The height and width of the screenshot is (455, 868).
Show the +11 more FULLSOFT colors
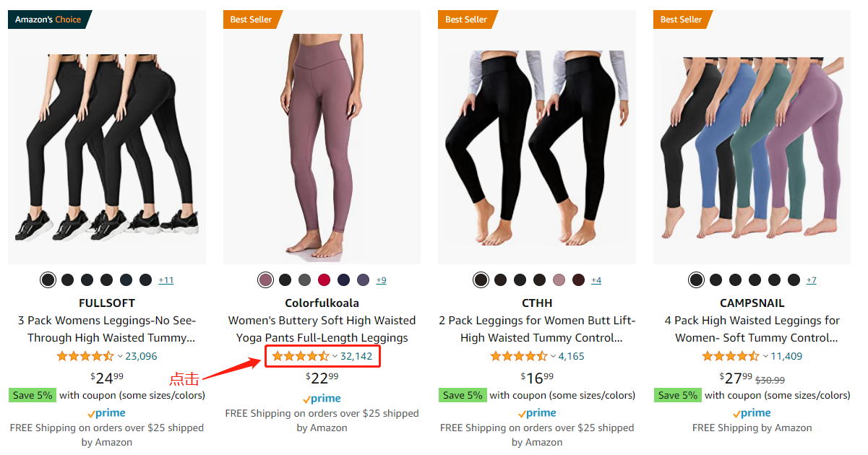pos(166,280)
